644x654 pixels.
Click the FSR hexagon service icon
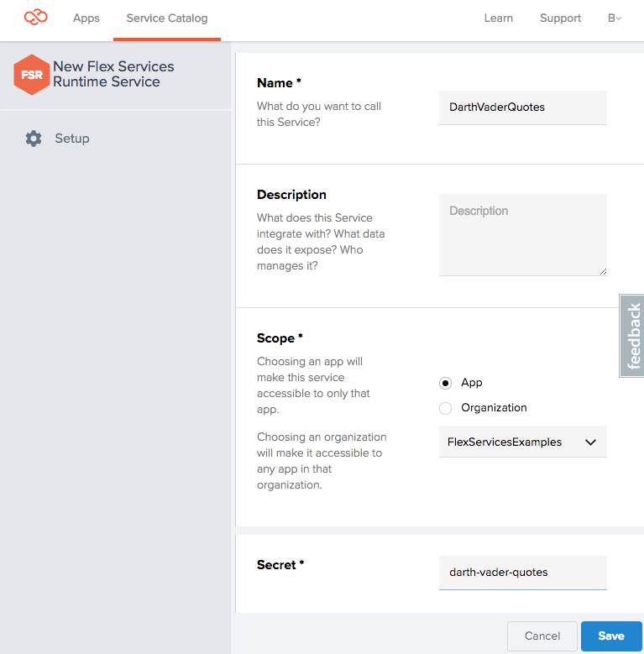(32, 75)
